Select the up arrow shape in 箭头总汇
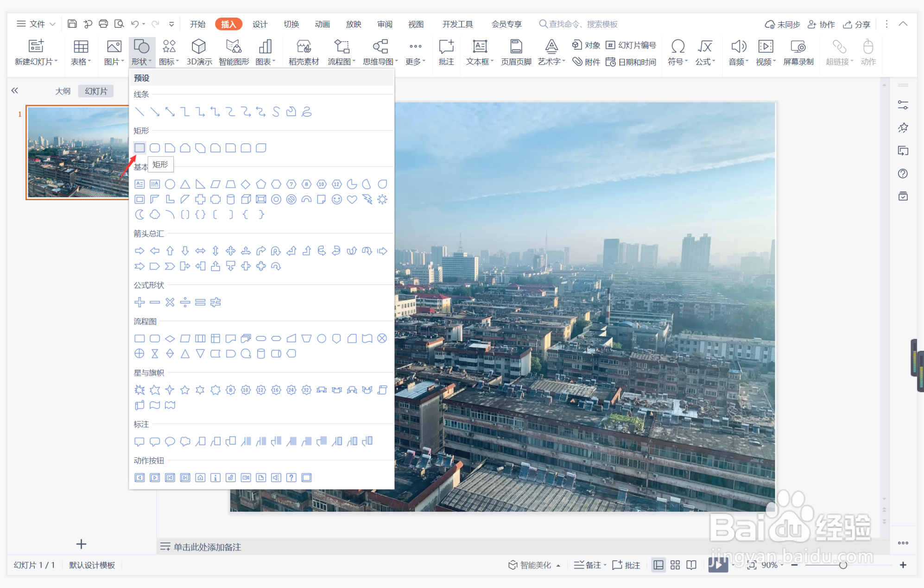The width and height of the screenshot is (924, 588). [170, 251]
